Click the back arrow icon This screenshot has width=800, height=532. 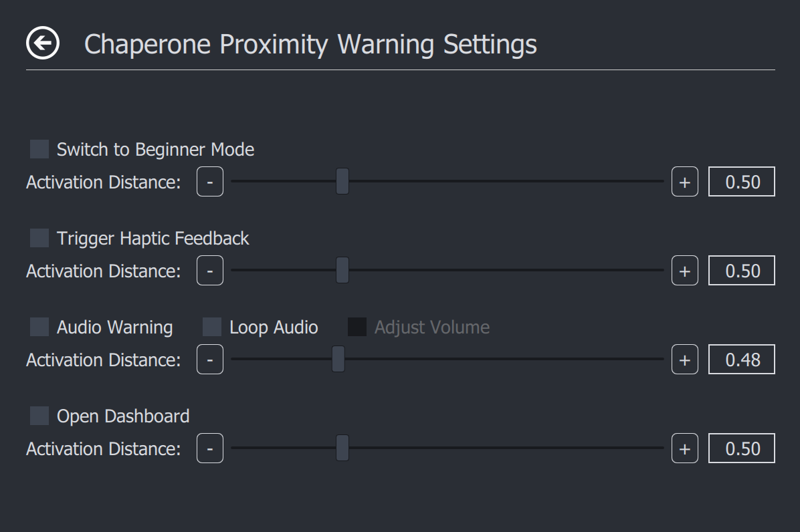tap(43, 43)
